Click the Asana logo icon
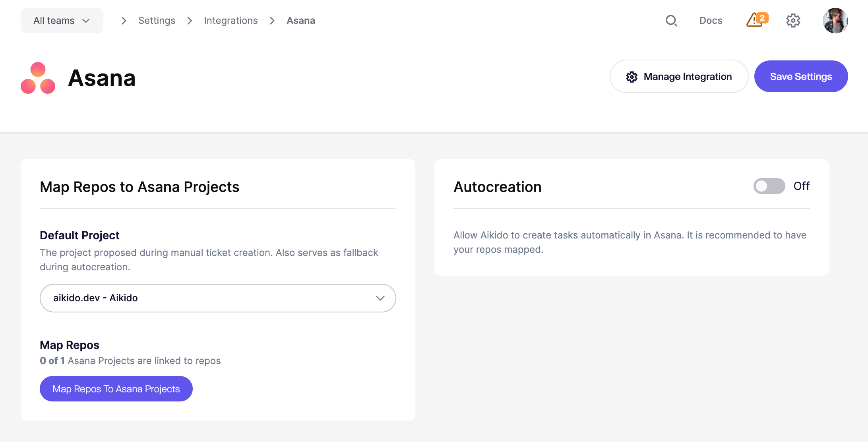Image resolution: width=868 pixels, height=442 pixels. tap(38, 78)
